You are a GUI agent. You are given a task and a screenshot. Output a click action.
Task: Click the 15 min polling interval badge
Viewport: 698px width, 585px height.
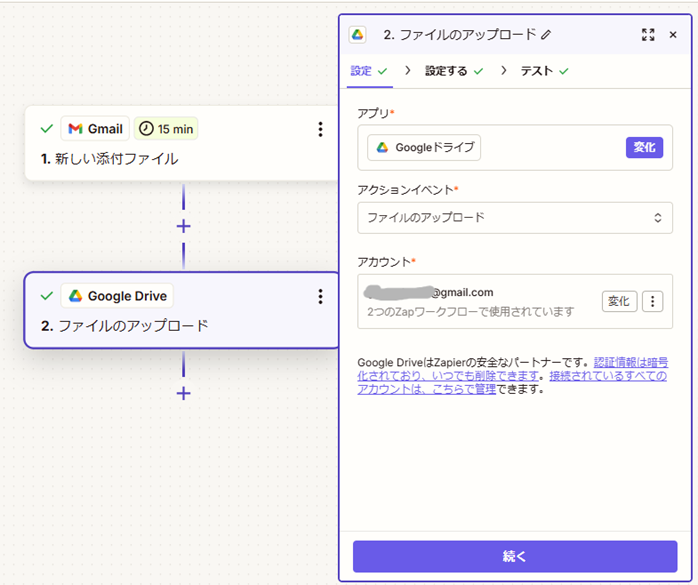click(166, 129)
